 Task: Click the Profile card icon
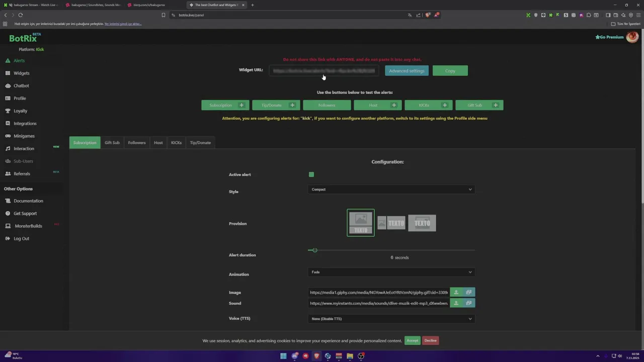click(x=8, y=99)
